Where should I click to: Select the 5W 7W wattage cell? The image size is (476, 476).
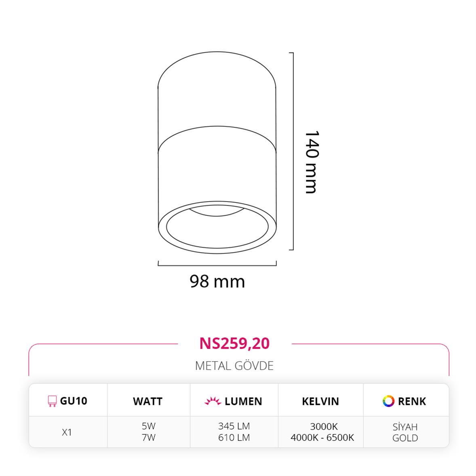tap(148, 432)
